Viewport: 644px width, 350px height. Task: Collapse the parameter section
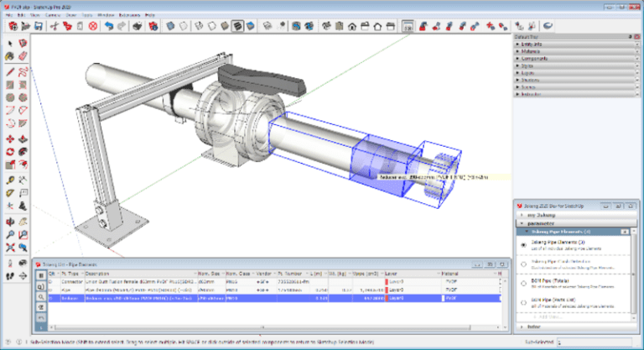pos(576,223)
